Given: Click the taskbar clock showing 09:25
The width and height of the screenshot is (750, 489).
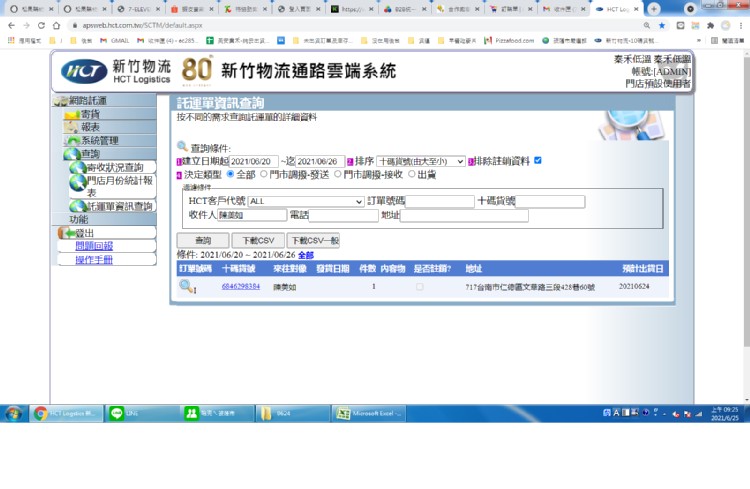Looking at the screenshot, I should pyautogui.click(x=724, y=413).
